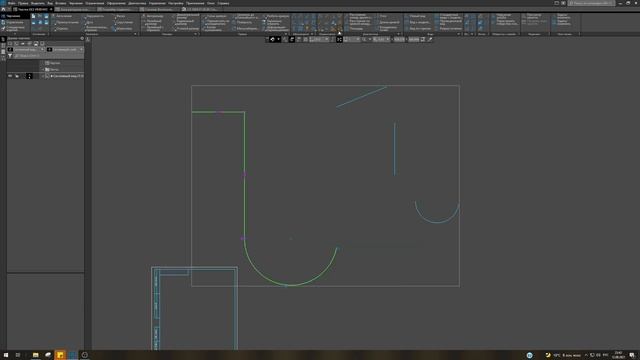Select the Разбить кривую tool
Viewport: 640px width, 360px height.
click(276, 16)
